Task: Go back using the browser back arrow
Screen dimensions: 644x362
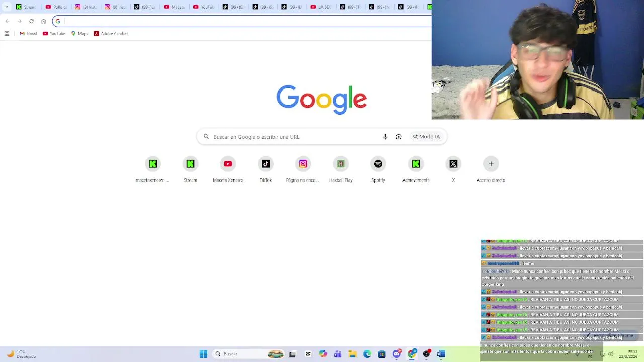Action: pos(7,21)
